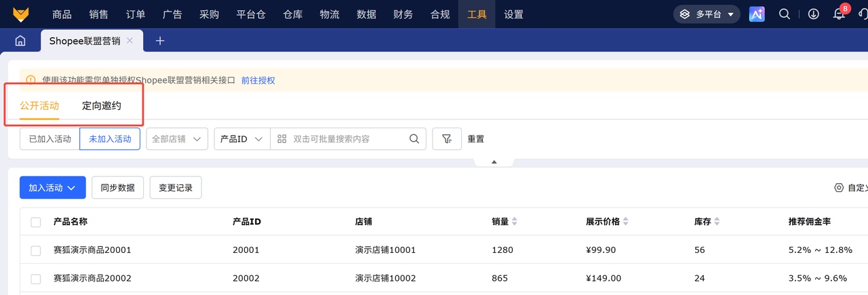Click sales value 1280
The height and width of the screenshot is (295, 868).
click(x=502, y=250)
